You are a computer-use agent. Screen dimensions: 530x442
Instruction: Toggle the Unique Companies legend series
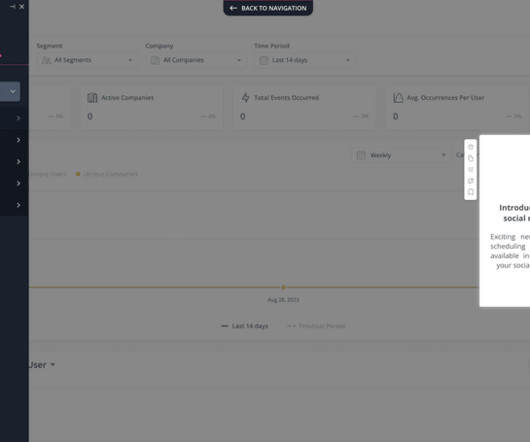point(107,174)
